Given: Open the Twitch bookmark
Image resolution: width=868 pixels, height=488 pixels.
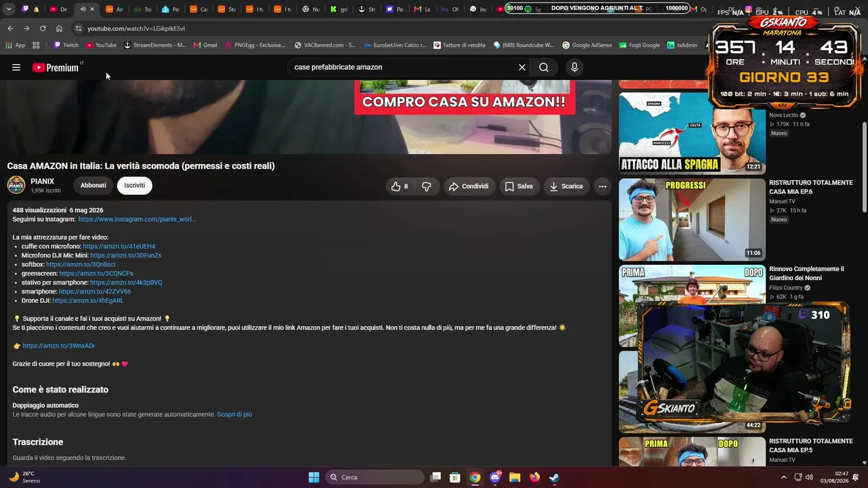Looking at the screenshot, I should pos(66,45).
